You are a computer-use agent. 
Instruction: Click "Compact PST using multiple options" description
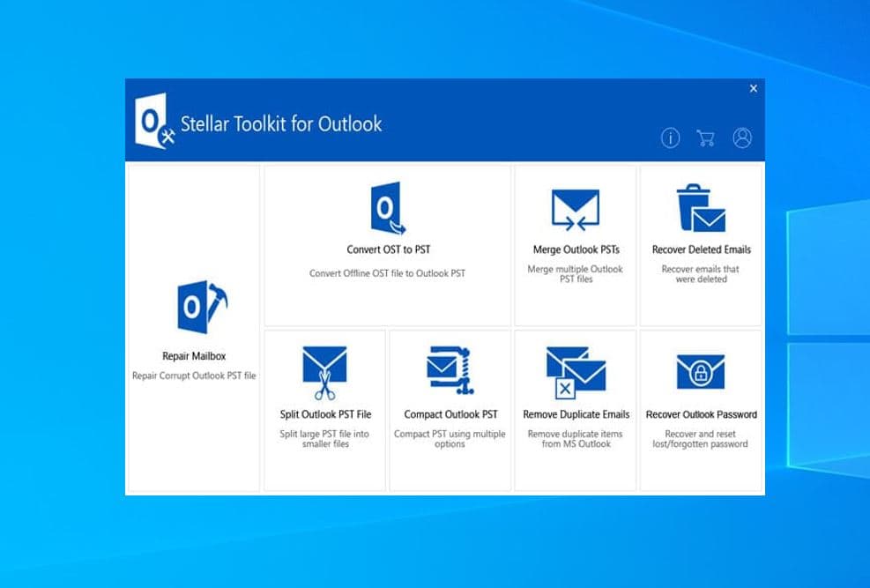(450, 439)
